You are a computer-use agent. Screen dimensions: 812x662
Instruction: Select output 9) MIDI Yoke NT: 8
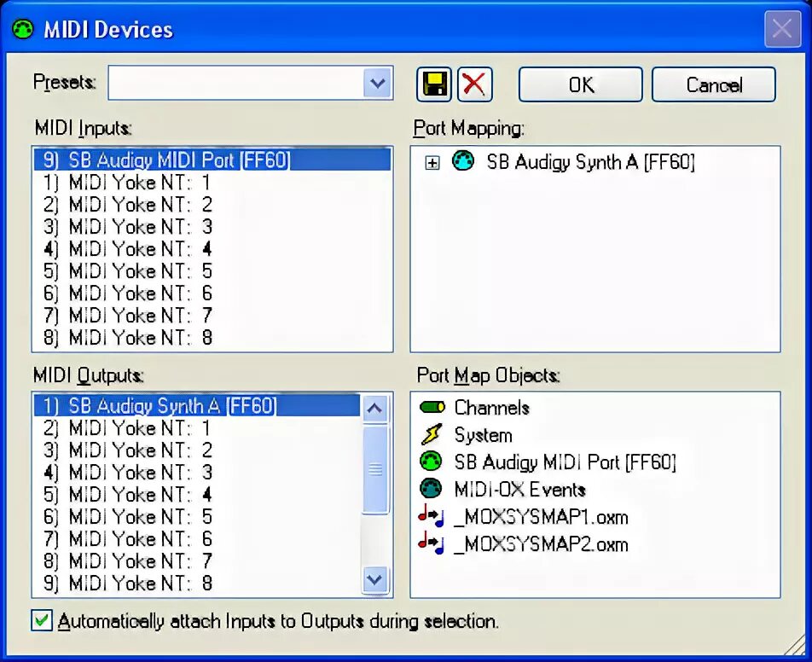coord(197,584)
